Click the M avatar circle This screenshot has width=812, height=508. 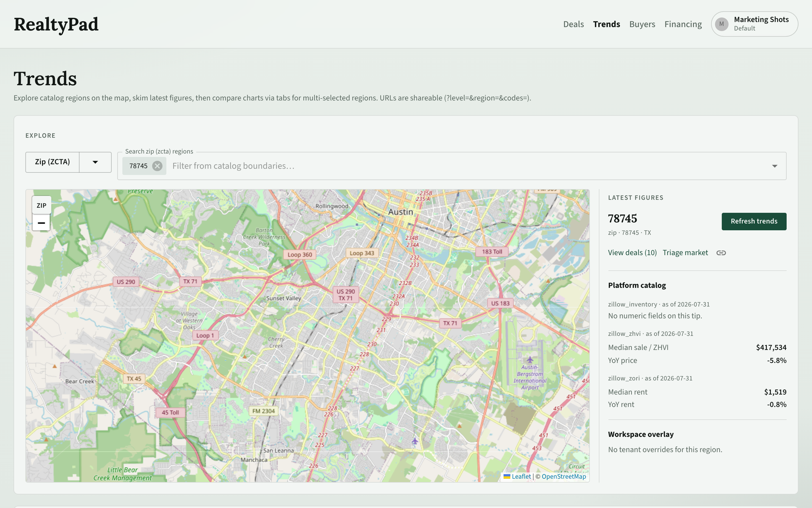click(721, 24)
